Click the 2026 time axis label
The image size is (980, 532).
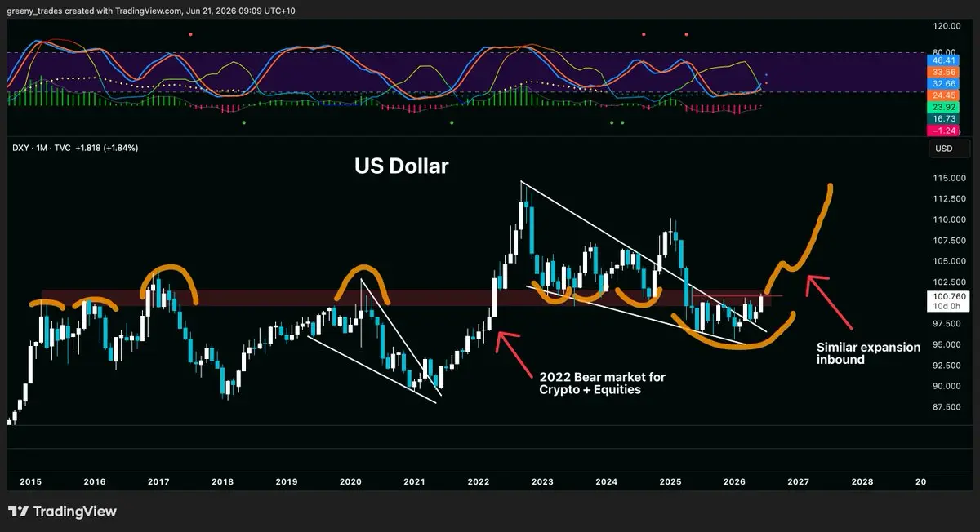click(734, 481)
